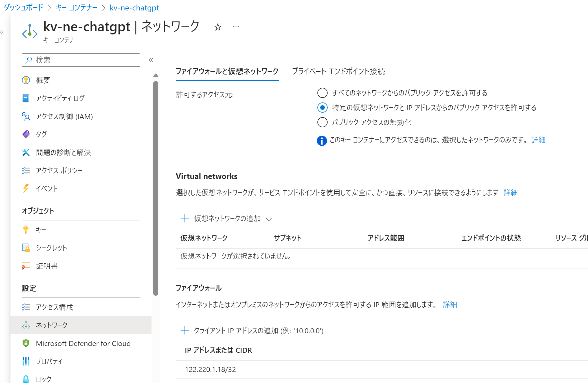Focus the 検索 search field
Viewport: 588px width, 383px height.
pos(85,60)
